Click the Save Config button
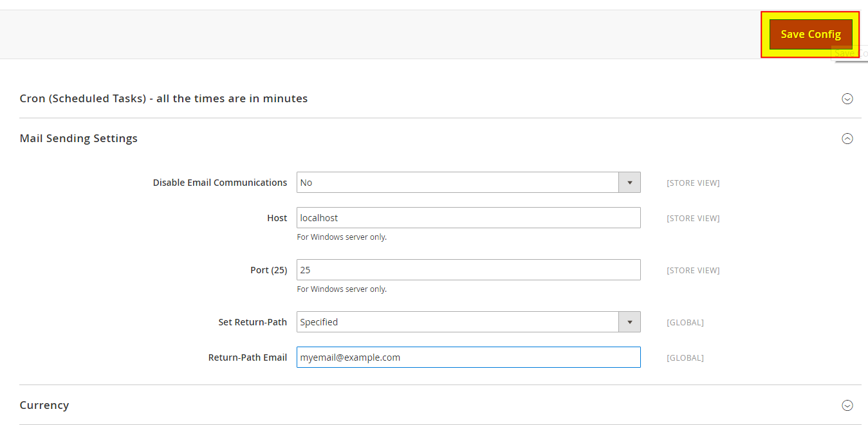Screen dimensions: 868x425 (810, 35)
